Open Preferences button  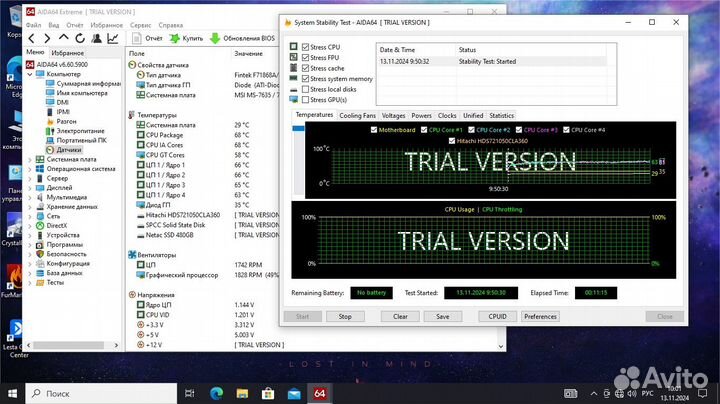pyautogui.click(x=540, y=316)
